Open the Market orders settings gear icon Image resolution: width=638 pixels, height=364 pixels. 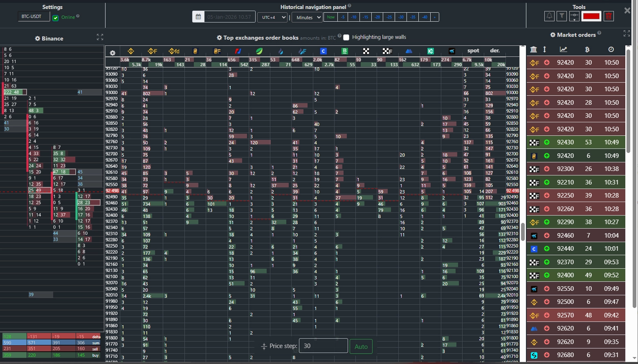(x=553, y=35)
